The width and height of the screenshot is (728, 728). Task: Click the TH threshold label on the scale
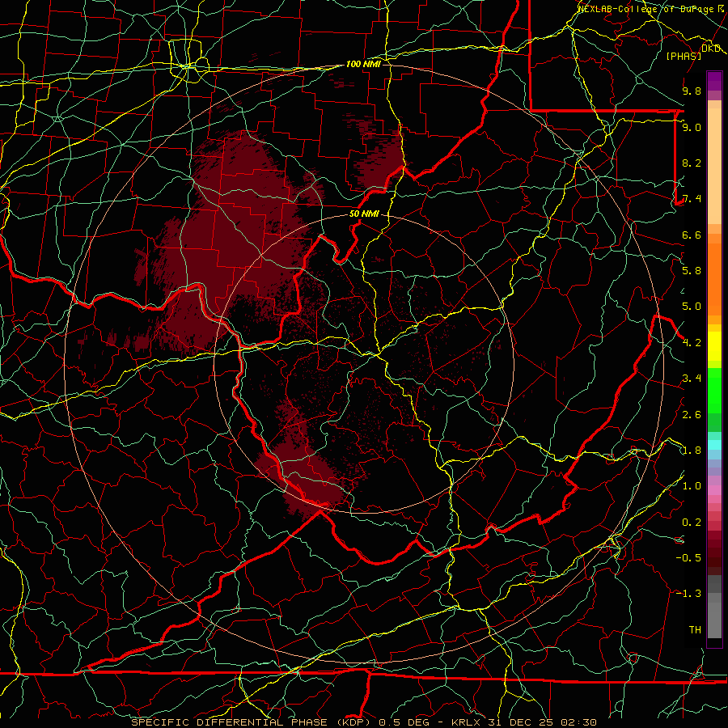695,630
